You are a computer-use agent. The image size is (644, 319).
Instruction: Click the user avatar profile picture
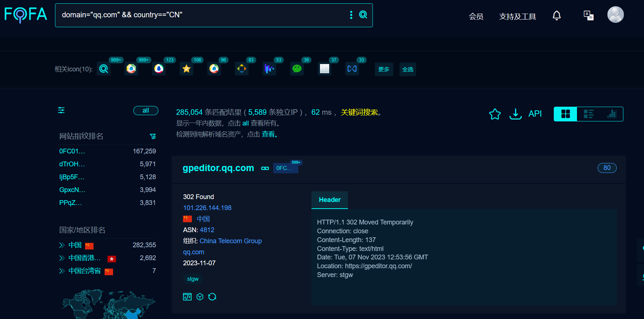point(615,15)
